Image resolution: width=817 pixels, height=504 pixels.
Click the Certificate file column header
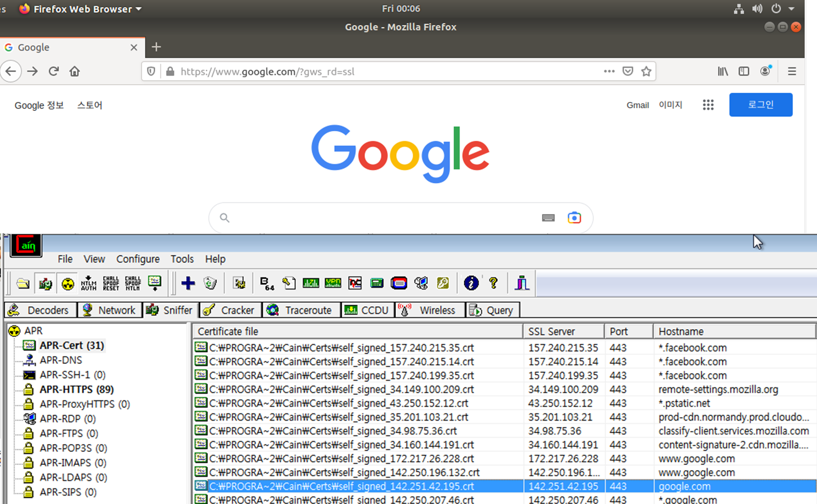click(357, 331)
